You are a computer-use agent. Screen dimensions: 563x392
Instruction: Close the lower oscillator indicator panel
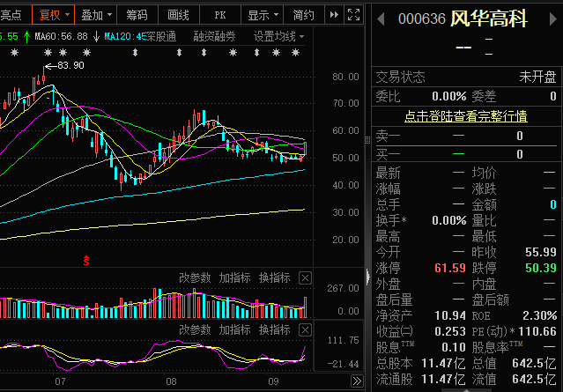coord(305,330)
